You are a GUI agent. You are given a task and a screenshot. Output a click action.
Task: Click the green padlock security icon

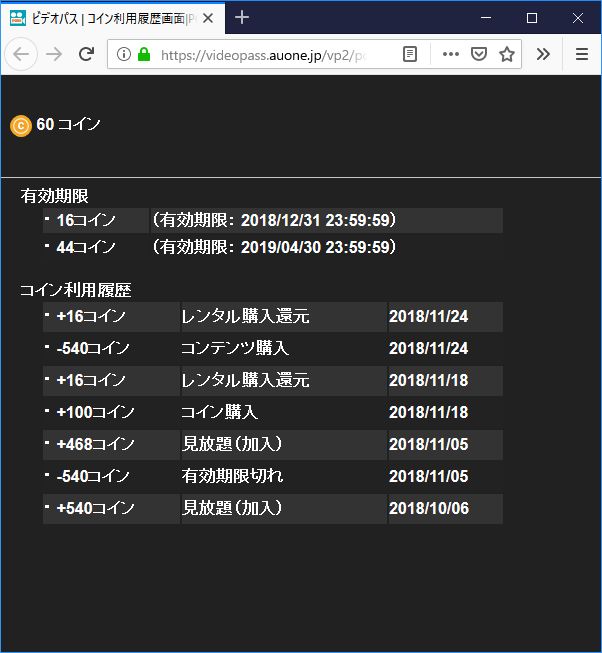click(144, 54)
